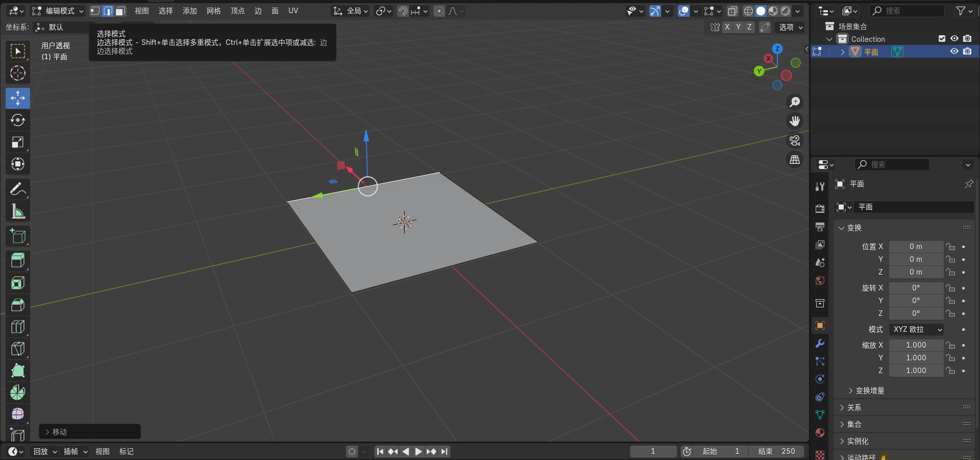
Task: Open the UV menu
Action: 293,11
